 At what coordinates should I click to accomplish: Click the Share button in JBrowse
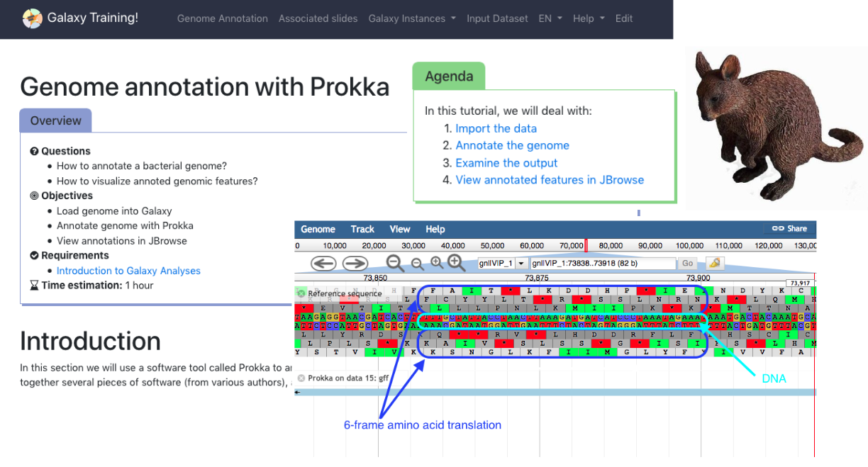click(x=789, y=229)
